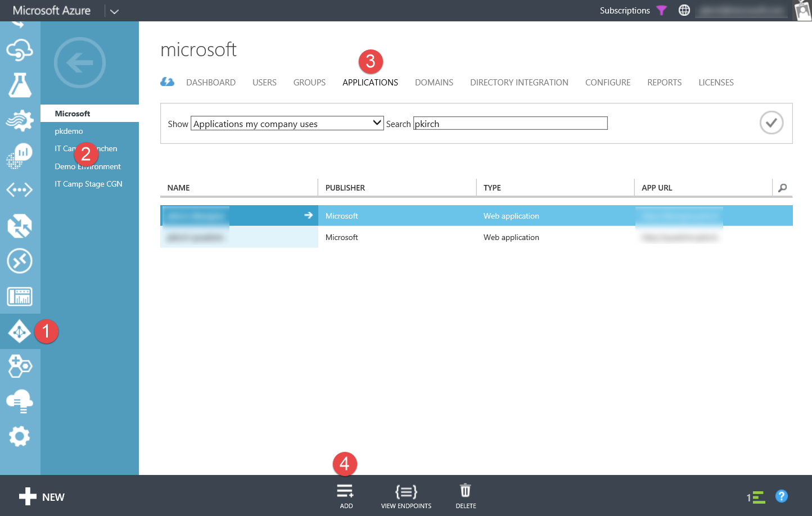Sort by the NAME column header
812x516 pixels.
(178, 188)
